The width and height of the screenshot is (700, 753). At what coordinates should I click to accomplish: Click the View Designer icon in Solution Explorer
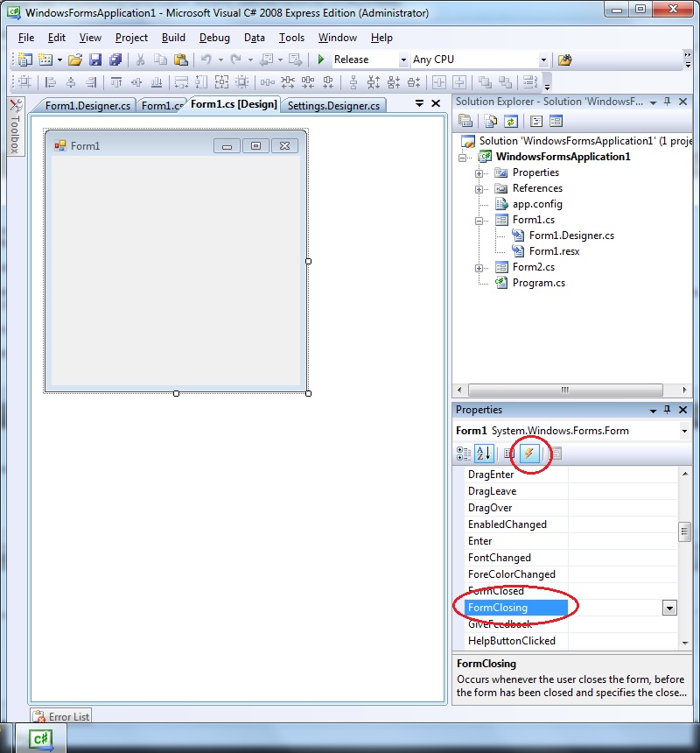(556, 122)
